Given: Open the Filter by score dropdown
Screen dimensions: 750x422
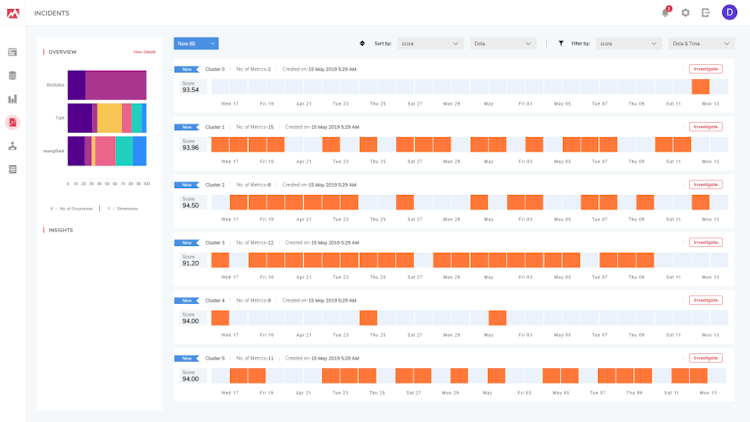Looking at the screenshot, I should pyautogui.click(x=629, y=44).
